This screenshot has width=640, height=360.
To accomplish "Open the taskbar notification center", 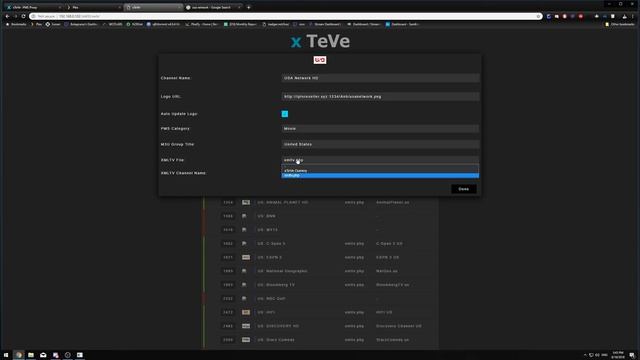I will tap(632, 355).
